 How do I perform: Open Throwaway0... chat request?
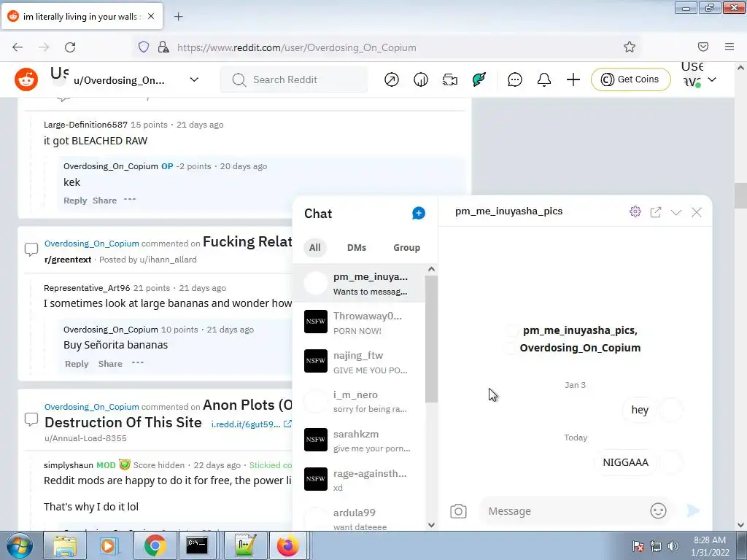point(359,322)
